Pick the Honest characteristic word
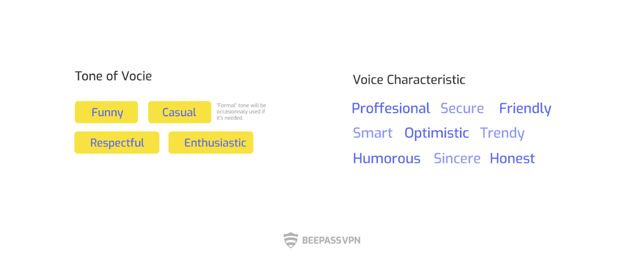The width and height of the screenshot is (644, 266). [x=512, y=158]
